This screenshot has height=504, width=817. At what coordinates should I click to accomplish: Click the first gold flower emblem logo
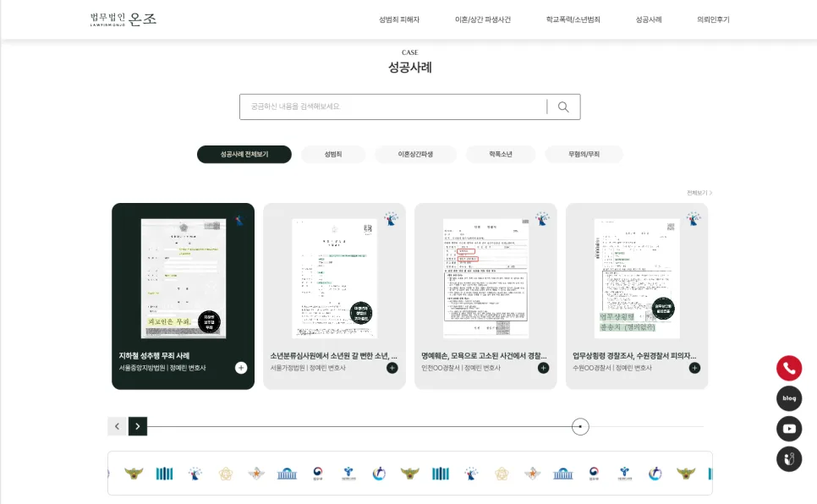(226, 474)
